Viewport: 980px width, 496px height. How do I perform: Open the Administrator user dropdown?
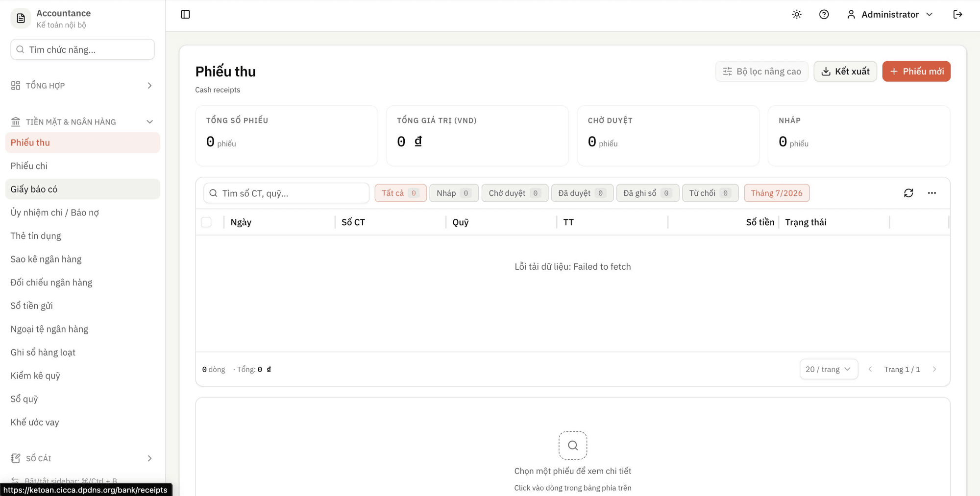[x=890, y=15]
